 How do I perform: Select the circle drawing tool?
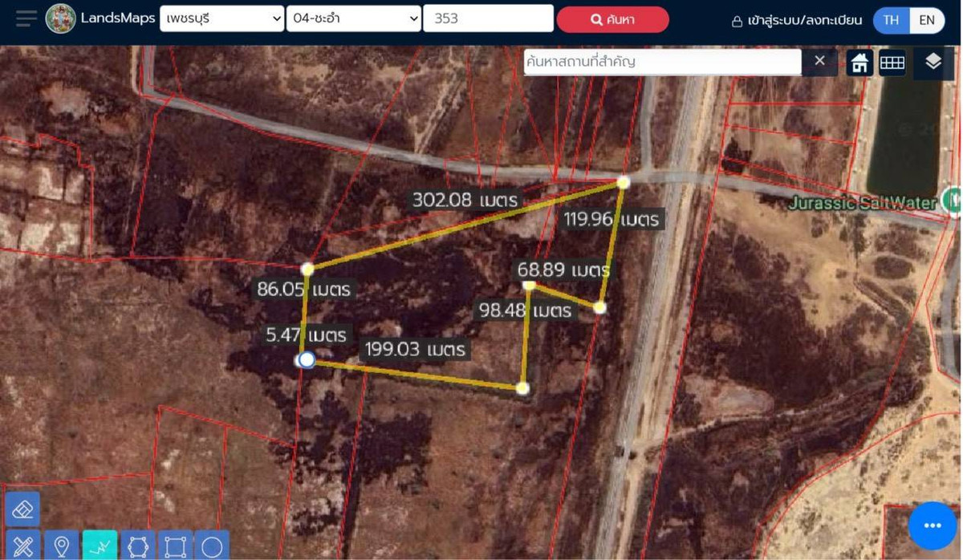coord(212,546)
